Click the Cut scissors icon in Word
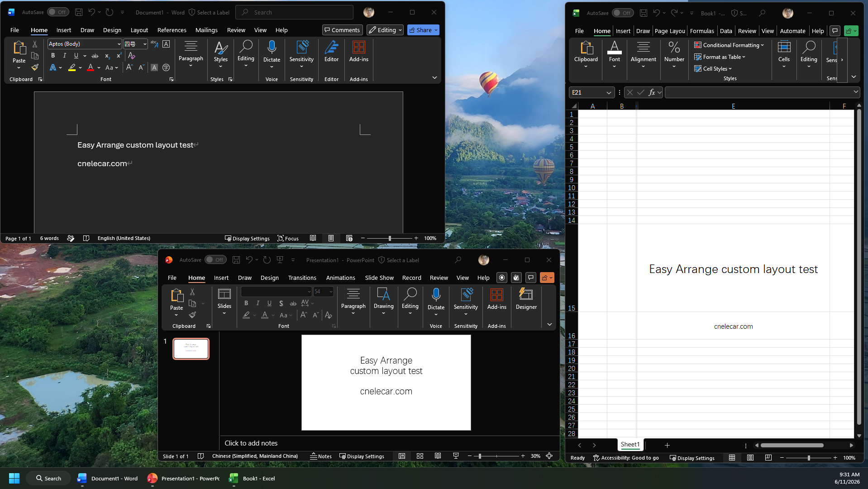 pos(35,44)
